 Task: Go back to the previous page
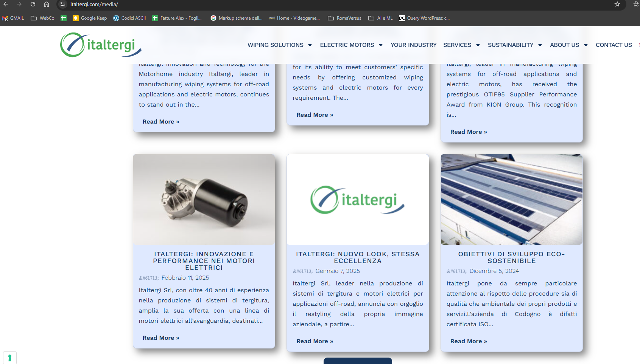(6, 4)
